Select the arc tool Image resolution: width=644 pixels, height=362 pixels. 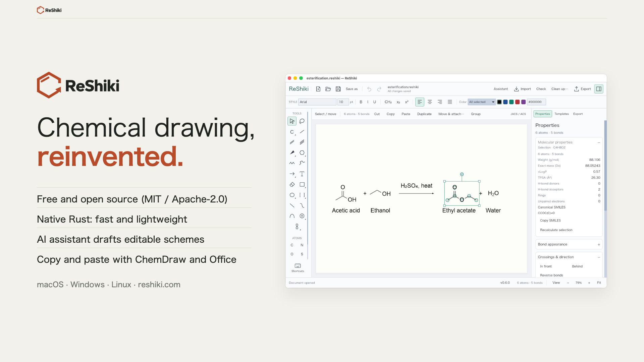click(292, 216)
